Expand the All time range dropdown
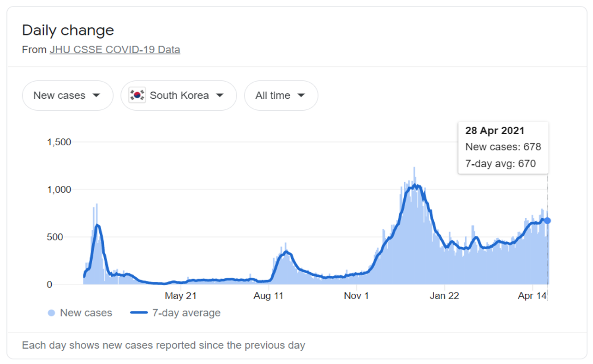 point(281,95)
